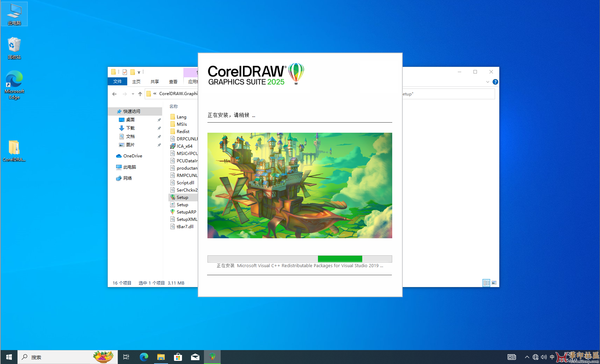Minimize the File Explorer window

click(x=460, y=72)
